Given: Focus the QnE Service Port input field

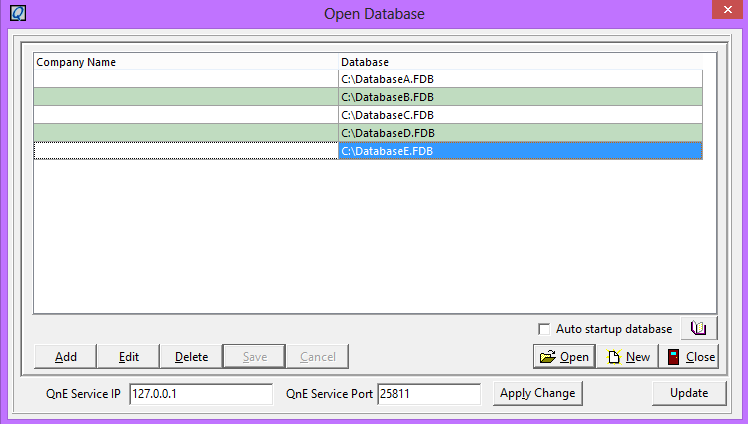Looking at the screenshot, I should [429, 394].
